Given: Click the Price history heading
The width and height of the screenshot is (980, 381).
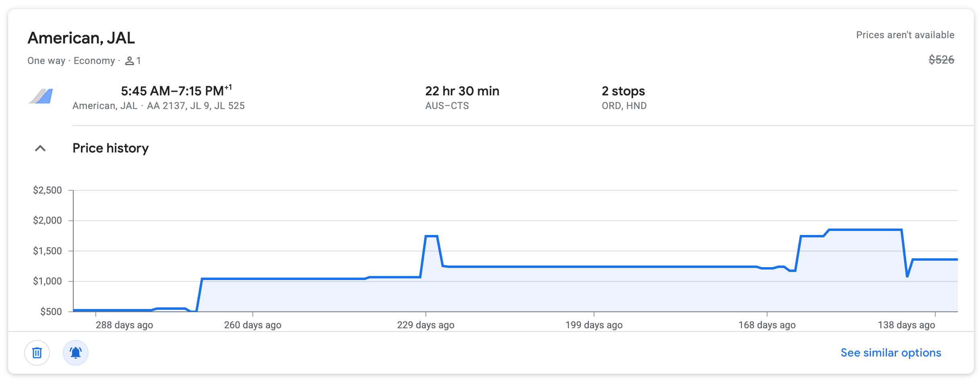Looking at the screenshot, I should tap(111, 148).
